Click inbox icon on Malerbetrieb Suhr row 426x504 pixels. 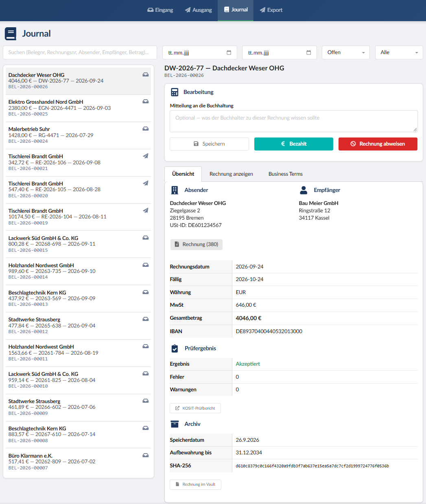145,129
